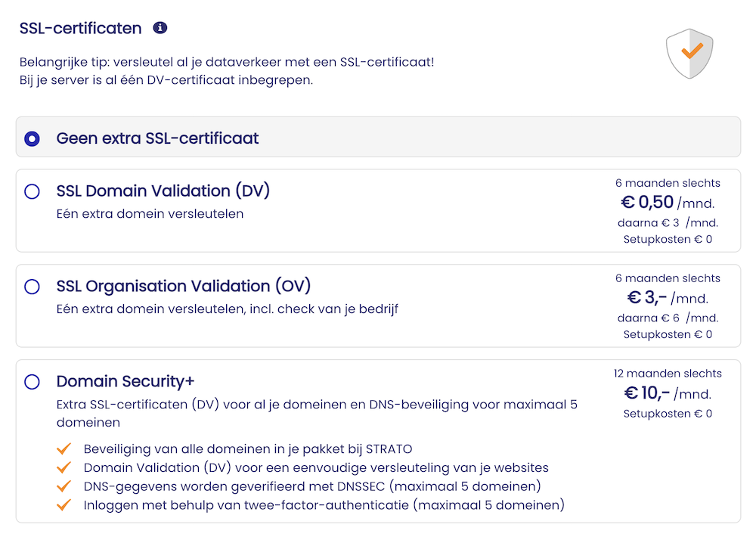Click the € 0,50 /mnd. price
This screenshot has width=756, height=543.
pyautogui.click(x=668, y=203)
